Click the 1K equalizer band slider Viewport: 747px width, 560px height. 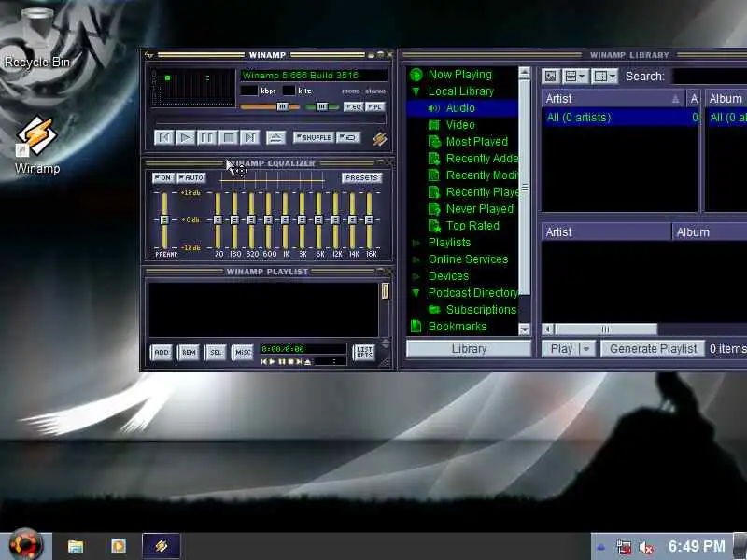click(x=285, y=220)
